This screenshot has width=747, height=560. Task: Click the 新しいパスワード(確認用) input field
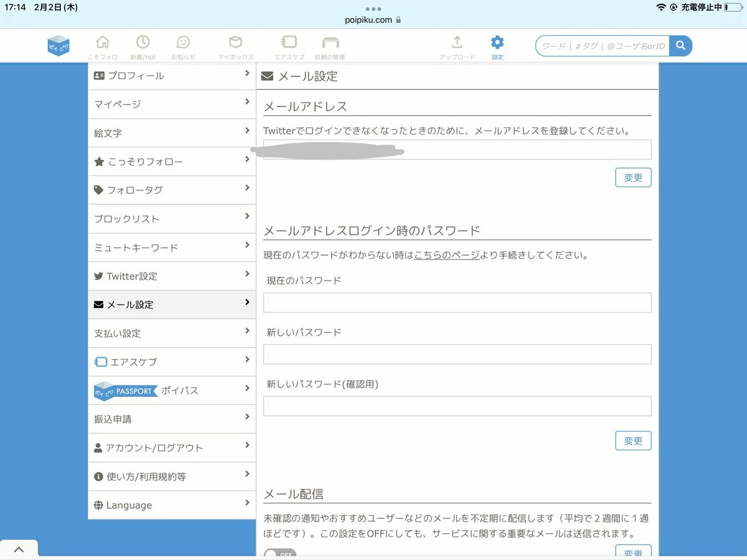457,406
